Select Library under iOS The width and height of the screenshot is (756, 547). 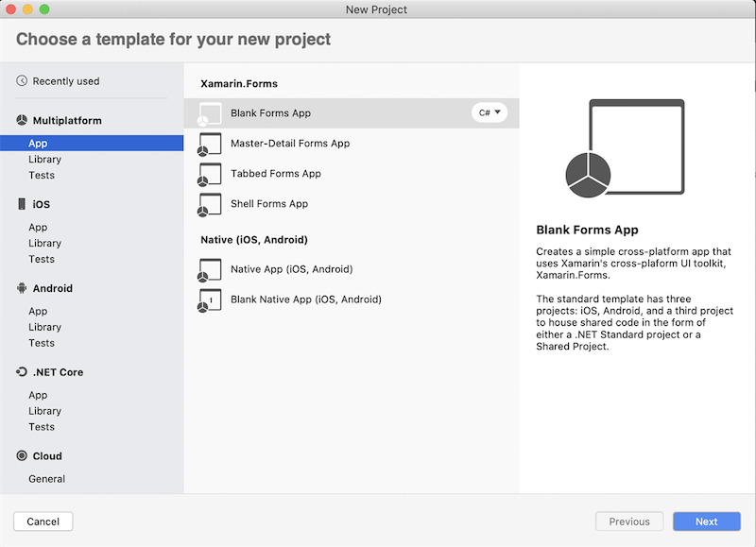click(x=44, y=243)
